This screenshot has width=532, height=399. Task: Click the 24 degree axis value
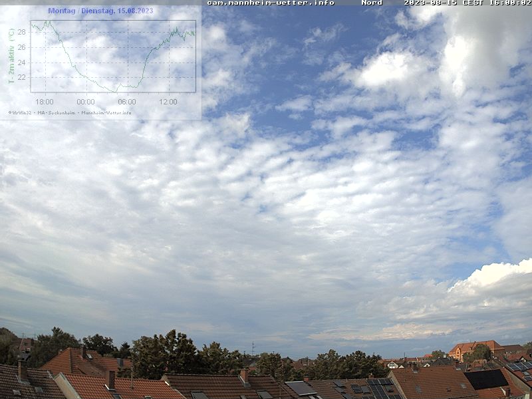pos(21,63)
